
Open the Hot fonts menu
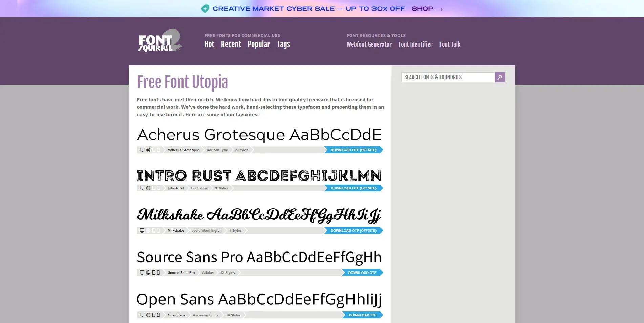(x=209, y=44)
